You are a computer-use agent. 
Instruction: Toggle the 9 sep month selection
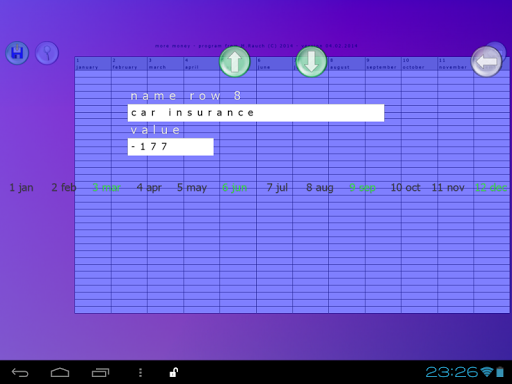[x=362, y=188]
